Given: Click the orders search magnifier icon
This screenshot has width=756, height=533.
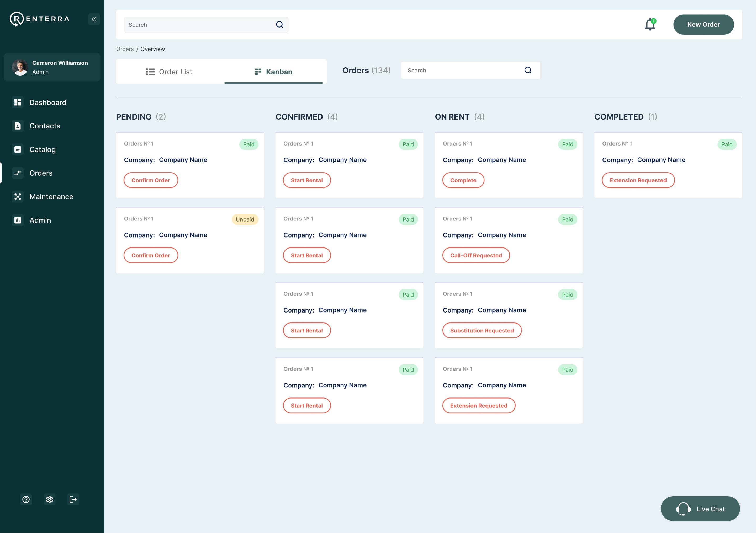Looking at the screenshot, I should [x=528, y=70].
